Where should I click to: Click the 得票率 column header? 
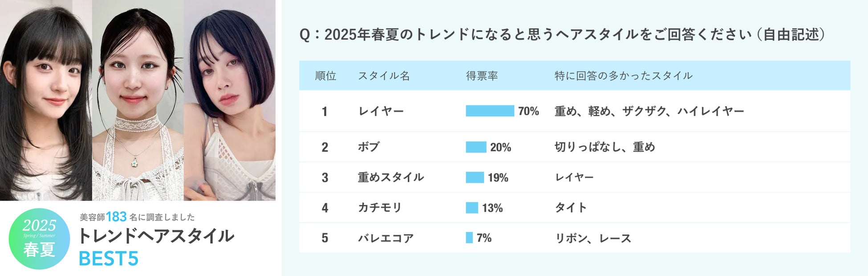coord(482,76)
